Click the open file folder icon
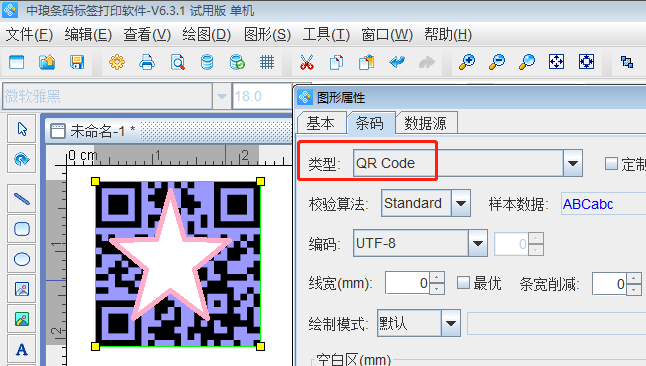The width and height of the screenshot is (646, 366). point(47,63)
